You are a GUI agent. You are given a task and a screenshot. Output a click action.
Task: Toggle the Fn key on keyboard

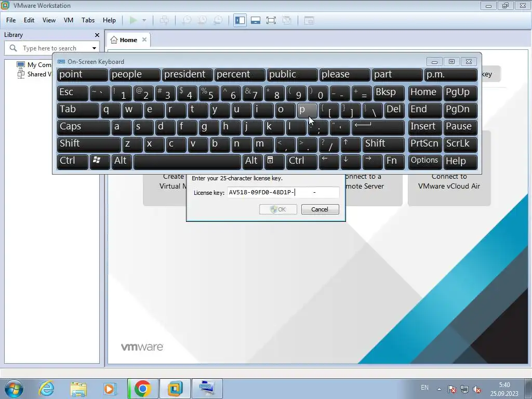pos(394,161)
